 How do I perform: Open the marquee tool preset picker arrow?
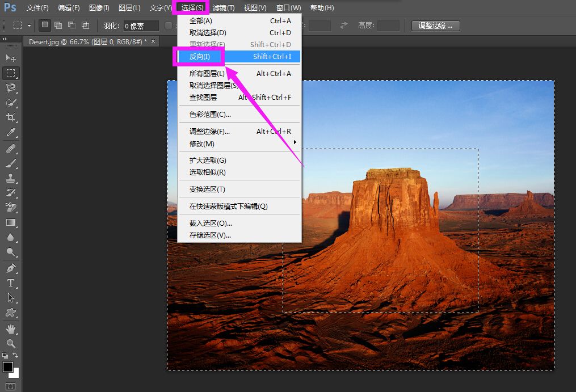(x=29, y=26)
